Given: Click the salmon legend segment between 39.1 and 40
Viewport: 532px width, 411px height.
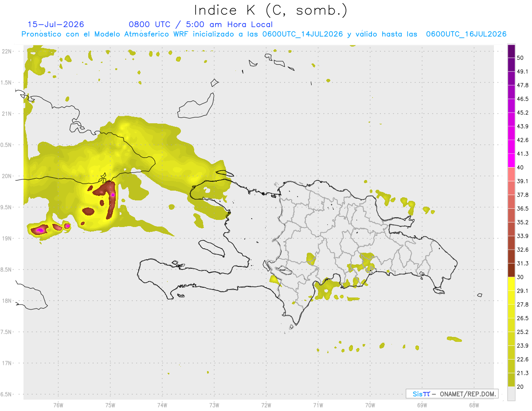Looking at the screenshot, I should (511, 174).
